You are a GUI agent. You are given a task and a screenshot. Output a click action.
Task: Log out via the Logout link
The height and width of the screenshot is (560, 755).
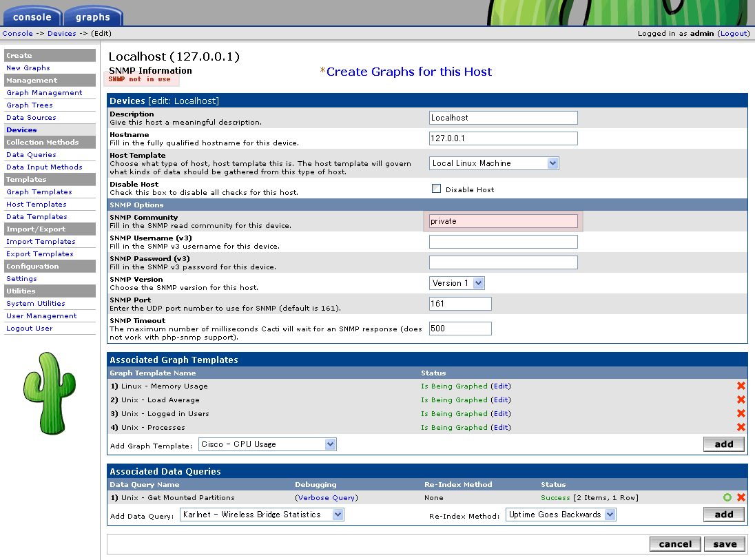click(734, 33)
